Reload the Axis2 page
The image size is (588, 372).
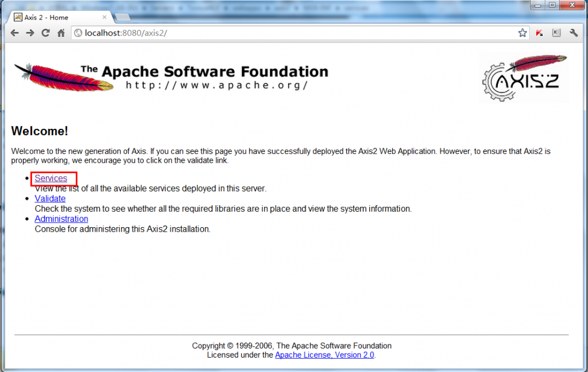45,33
